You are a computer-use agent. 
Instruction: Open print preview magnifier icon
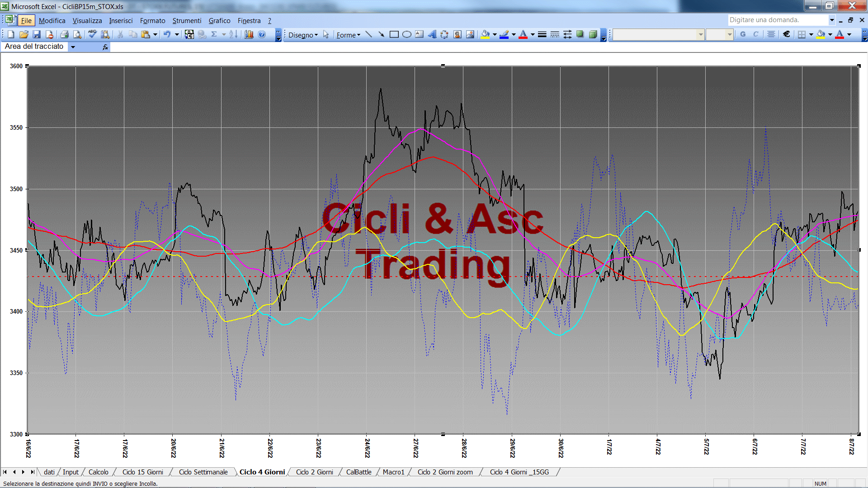tap(77, 35)
